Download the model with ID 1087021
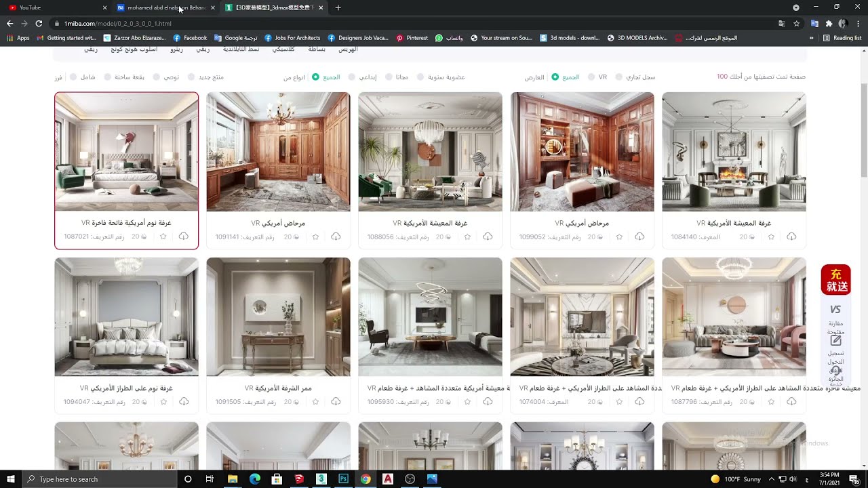This screenshot has height=488, width=868. (x=183, y=237)
